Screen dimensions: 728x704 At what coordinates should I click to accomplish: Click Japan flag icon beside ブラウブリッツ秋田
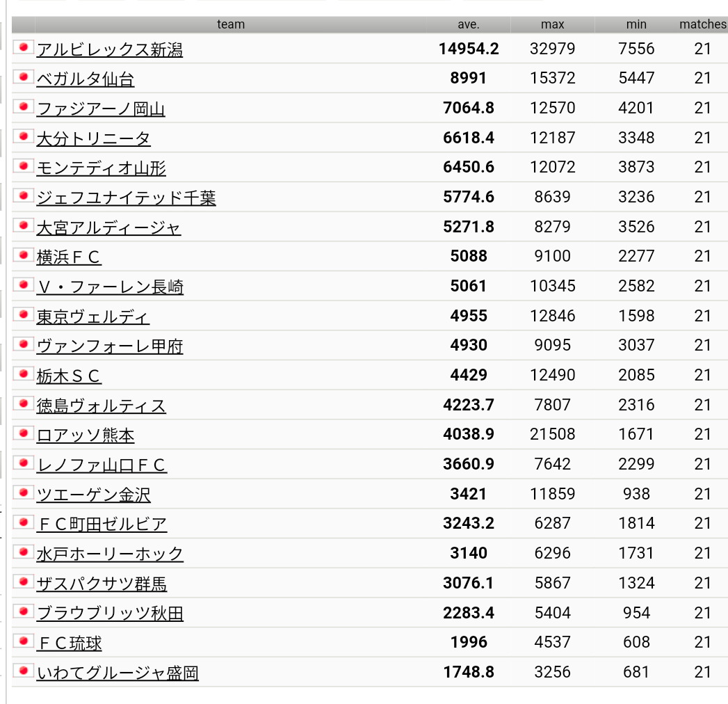pyautogui.click(x=23, y=611)
